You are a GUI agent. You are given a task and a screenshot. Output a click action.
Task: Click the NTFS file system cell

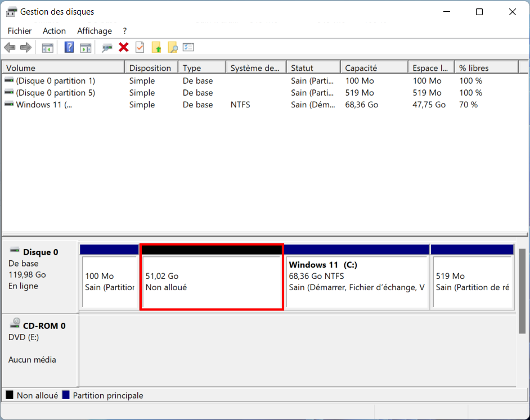point(240,105)
